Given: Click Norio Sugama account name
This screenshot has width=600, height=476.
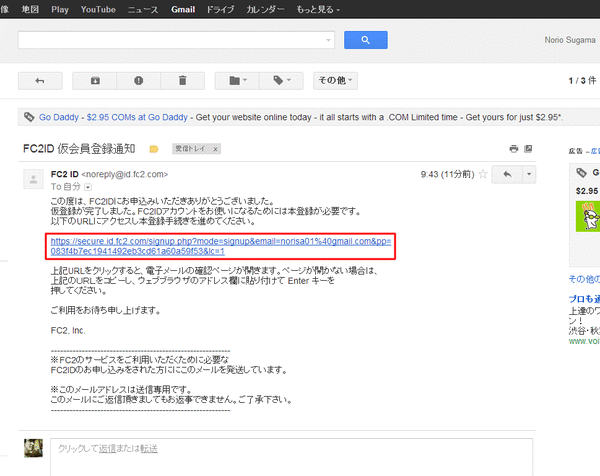Looking at the screenshot, I should [570, 40].
